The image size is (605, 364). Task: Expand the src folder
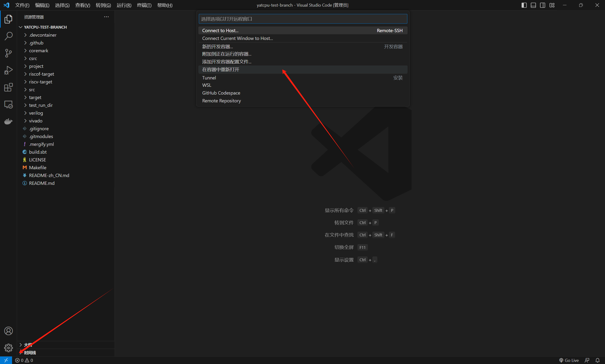pyautogui.click(x=32, y=90)
